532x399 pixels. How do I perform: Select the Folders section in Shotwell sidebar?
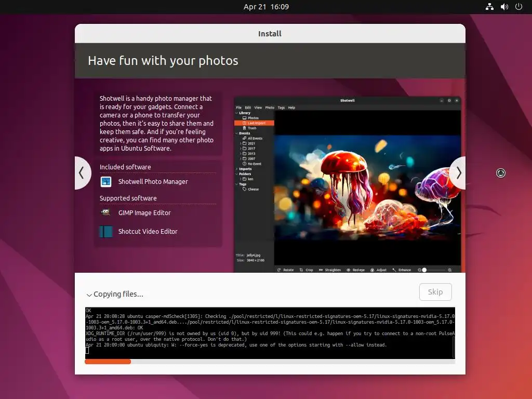tap(245, 174)
